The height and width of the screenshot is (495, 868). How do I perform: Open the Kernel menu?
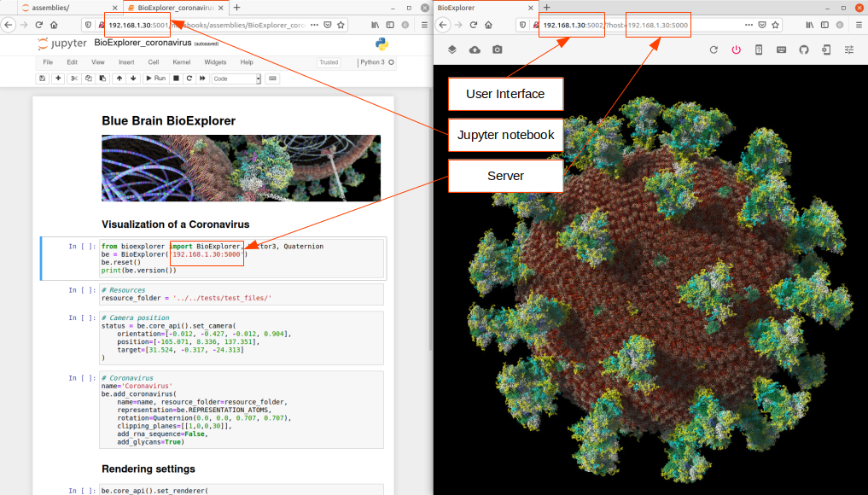(x=182, y=62)
